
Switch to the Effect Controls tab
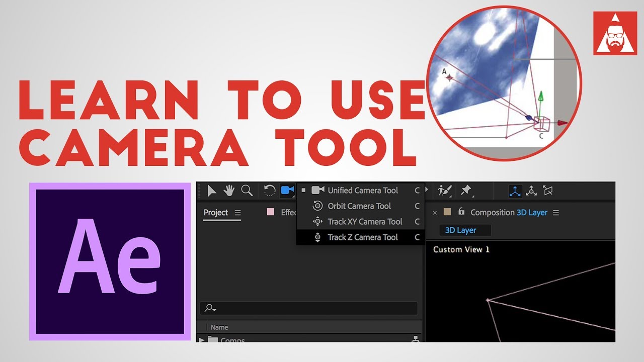(x=288, y=213)
